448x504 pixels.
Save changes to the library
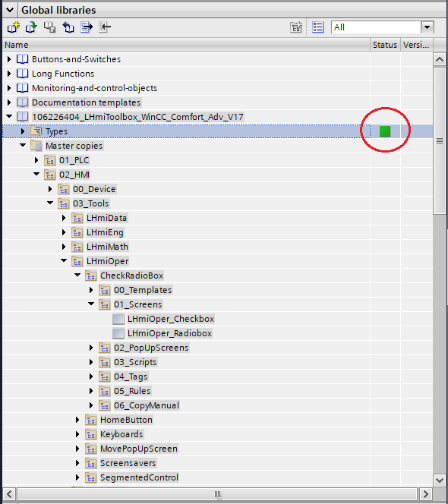(49, 27)
